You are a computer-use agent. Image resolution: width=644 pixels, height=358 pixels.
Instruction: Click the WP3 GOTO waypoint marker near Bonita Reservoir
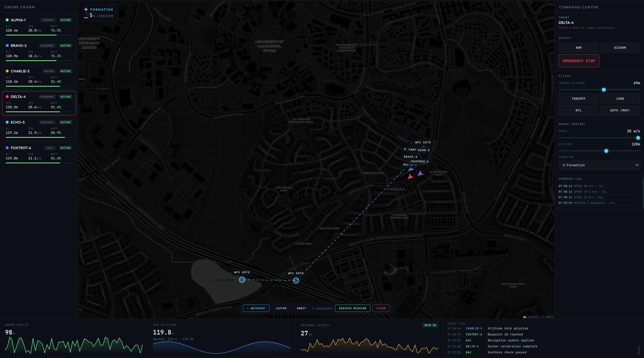(242, 280)
